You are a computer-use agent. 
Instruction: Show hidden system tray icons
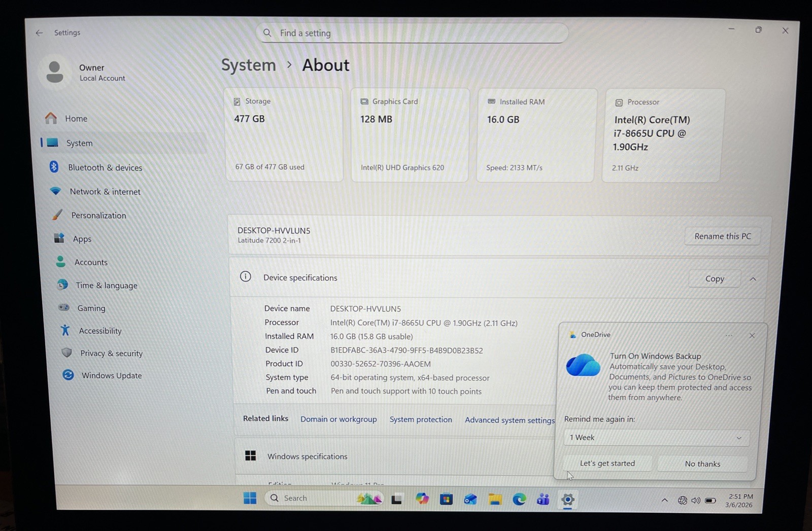pyautogui.click(x=664, y=500)
